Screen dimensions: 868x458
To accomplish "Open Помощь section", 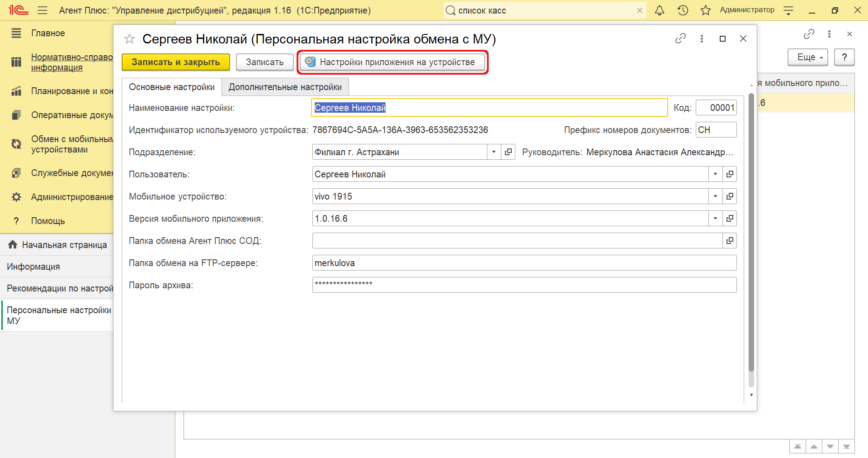I will click(48, 221).
